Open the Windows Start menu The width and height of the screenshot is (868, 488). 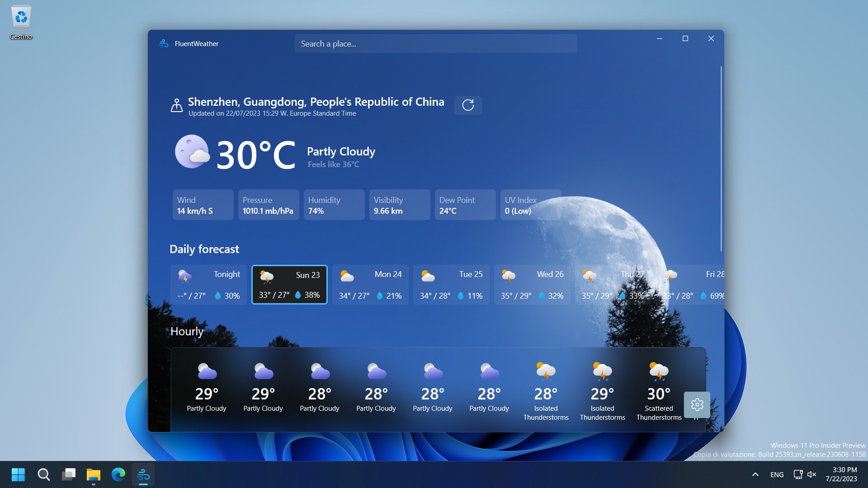pyautogui.click(x=18, y=474)
